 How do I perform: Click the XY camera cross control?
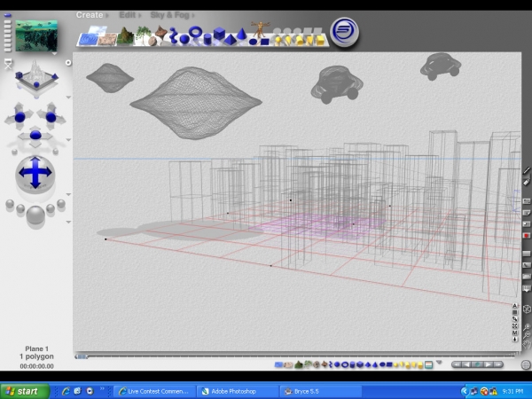point(20,117)
